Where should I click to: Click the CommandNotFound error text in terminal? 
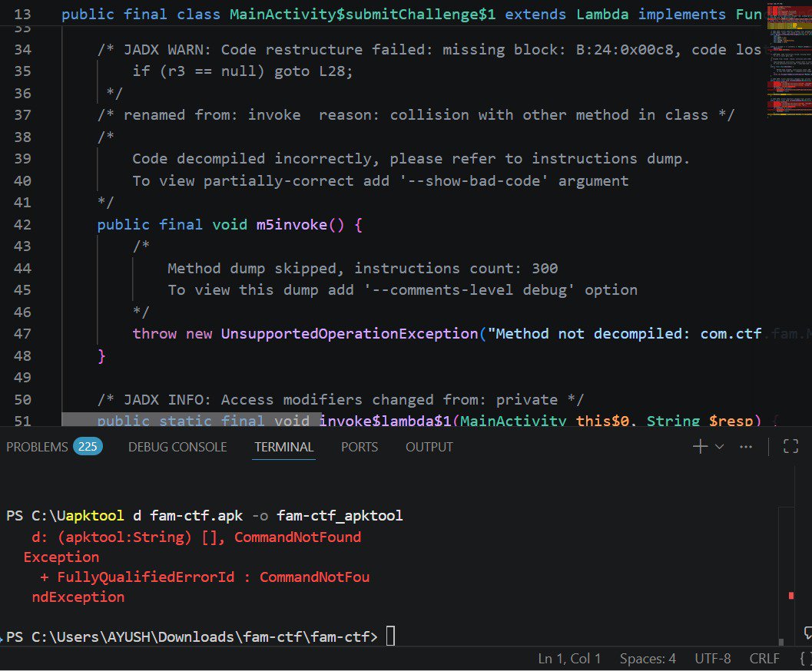298,537
